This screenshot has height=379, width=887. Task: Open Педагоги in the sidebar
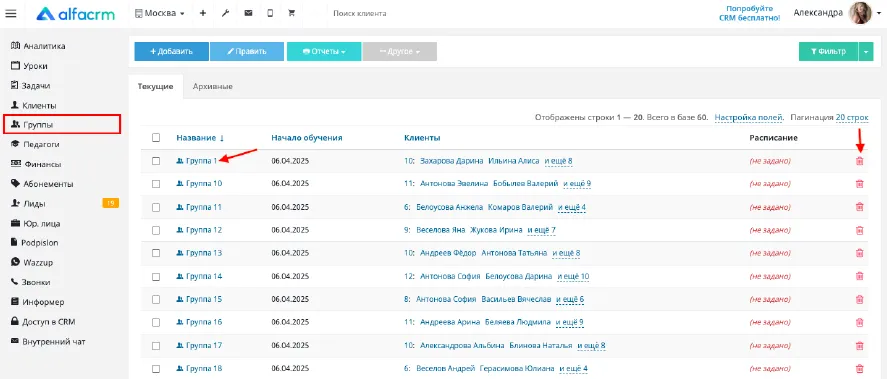35,144
